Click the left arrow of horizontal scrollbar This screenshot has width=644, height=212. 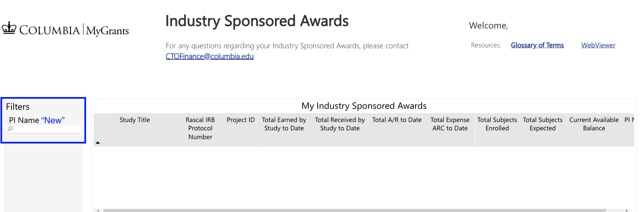[x=98, y=210]
